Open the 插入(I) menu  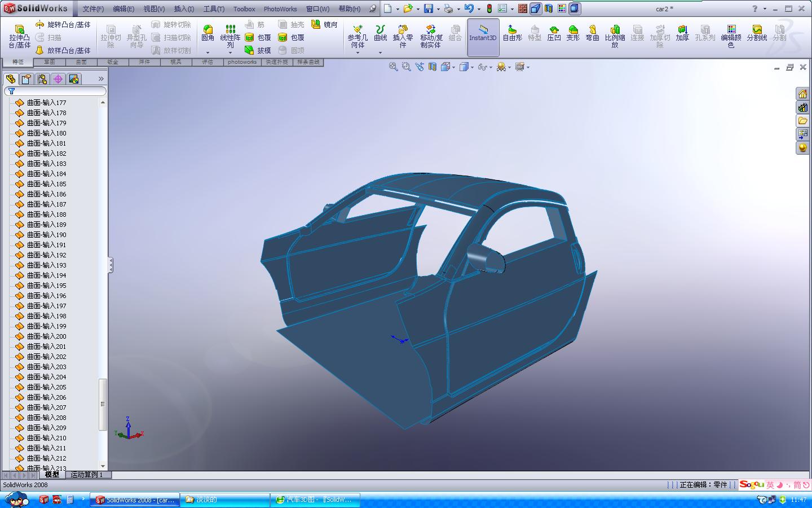point(184,9)
